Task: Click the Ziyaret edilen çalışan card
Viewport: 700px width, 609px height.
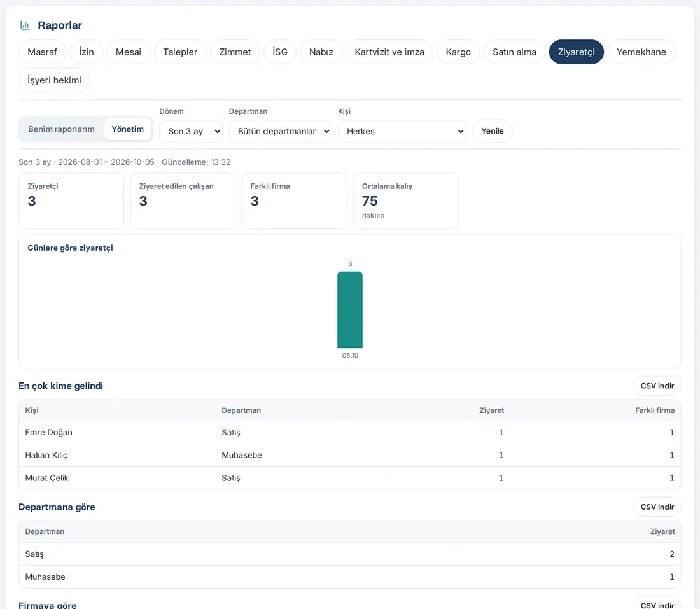Action: pos(183,201)
